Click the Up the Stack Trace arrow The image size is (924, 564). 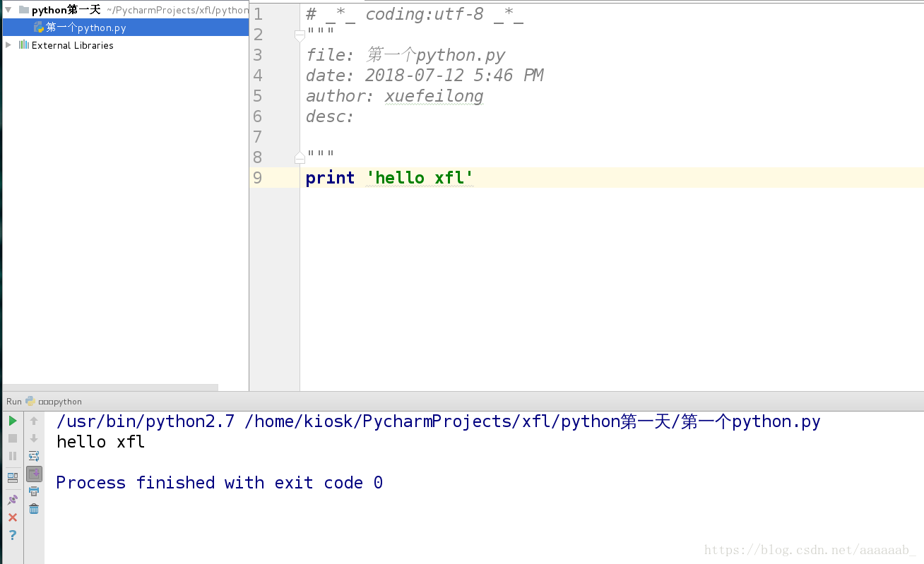(x=34, y=421)
